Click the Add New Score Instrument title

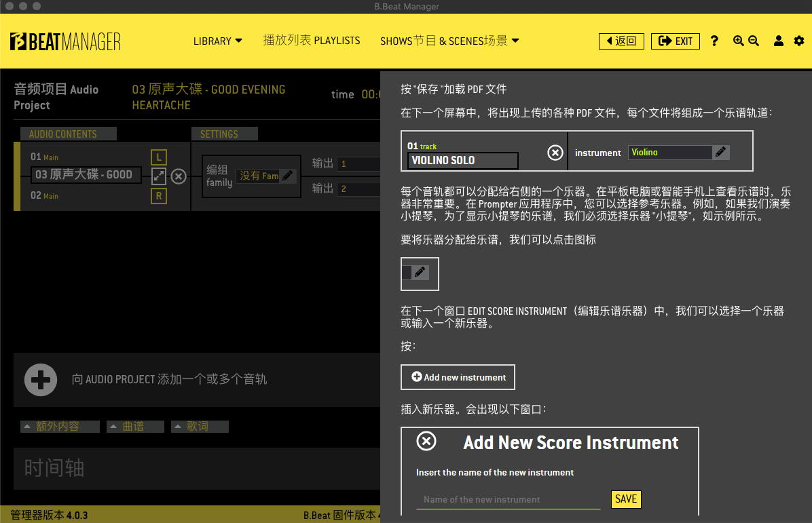coord(571,443)
